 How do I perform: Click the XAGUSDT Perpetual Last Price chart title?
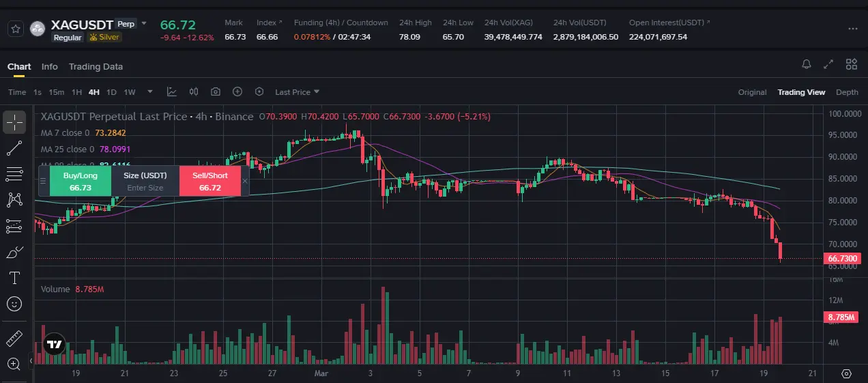pos(147,117)
